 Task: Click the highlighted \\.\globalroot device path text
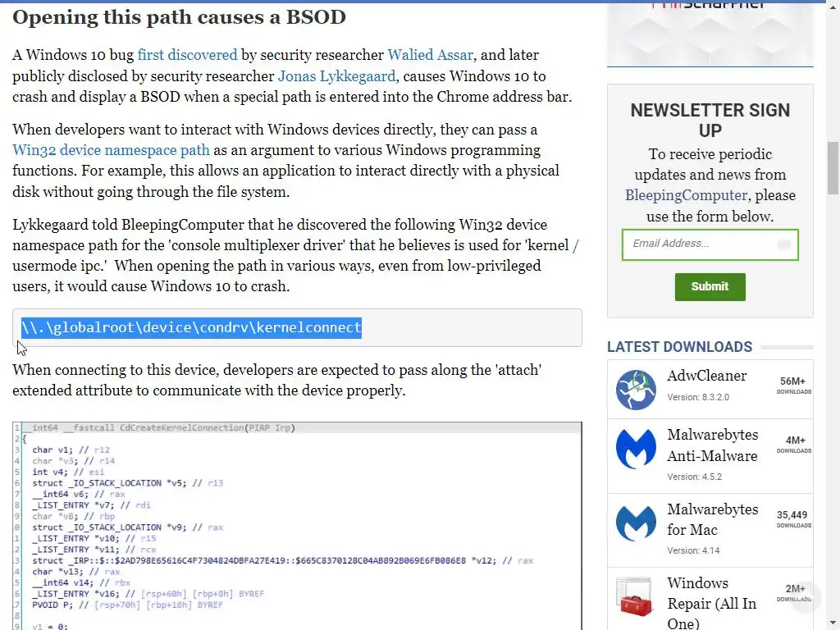[191, 327]
